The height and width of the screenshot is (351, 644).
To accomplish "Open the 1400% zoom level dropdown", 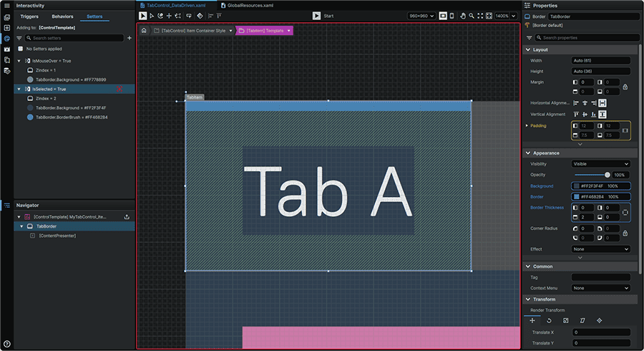I will (x=506, y=16).
